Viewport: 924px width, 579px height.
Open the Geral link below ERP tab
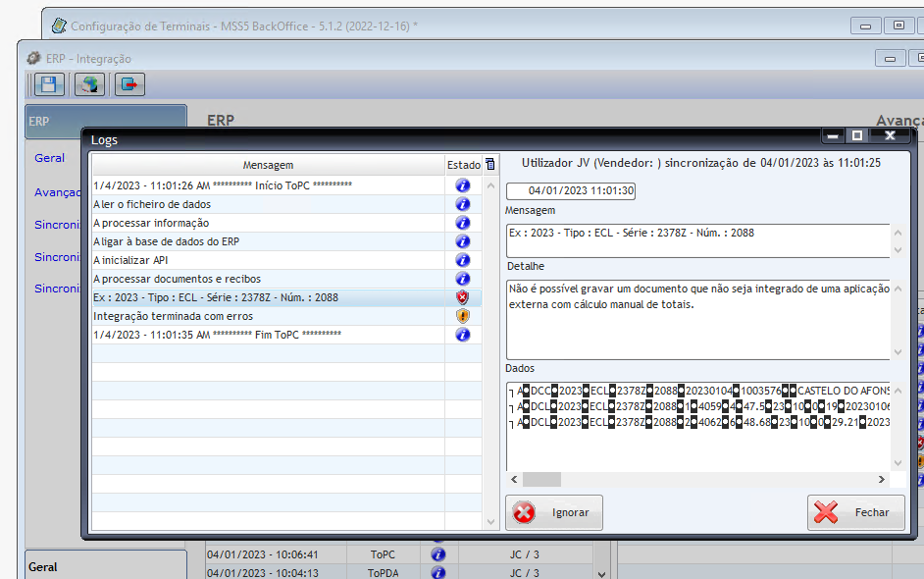(50, 158)
